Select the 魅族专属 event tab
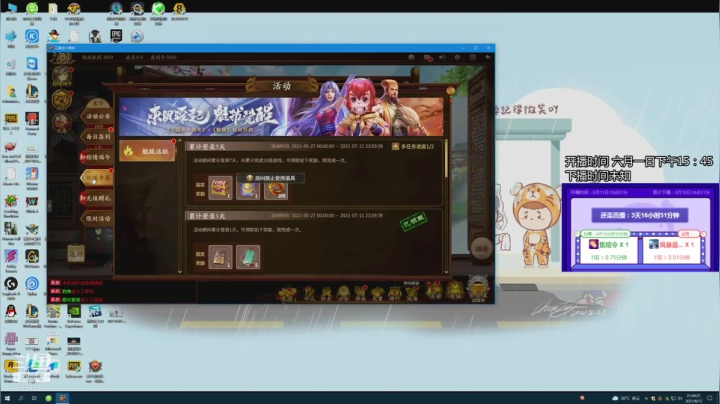The width and height of the screenshot is (720, 404). 97,177
